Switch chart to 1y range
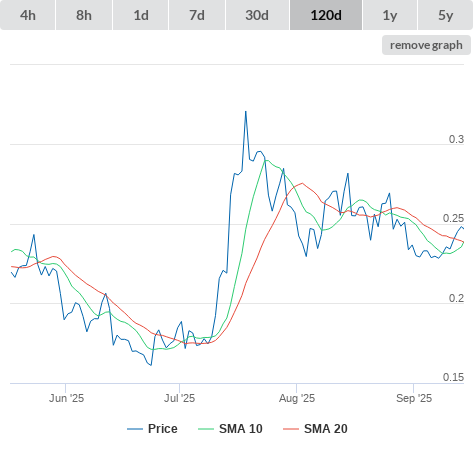Image resolution: width=474 pixels, height=455 pixels. [x=390, y=15]
